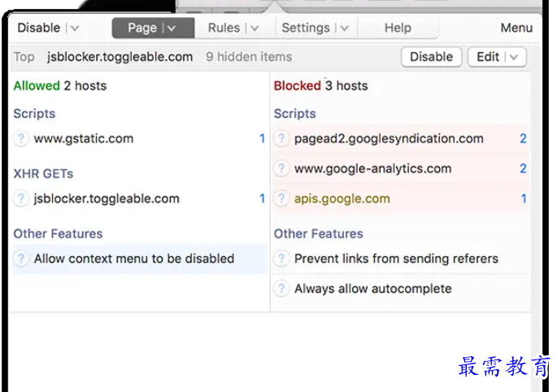This screenshot has height=392, width=557.
Task: Select Allow context menu to be disabled
Action: click(140, 259)
